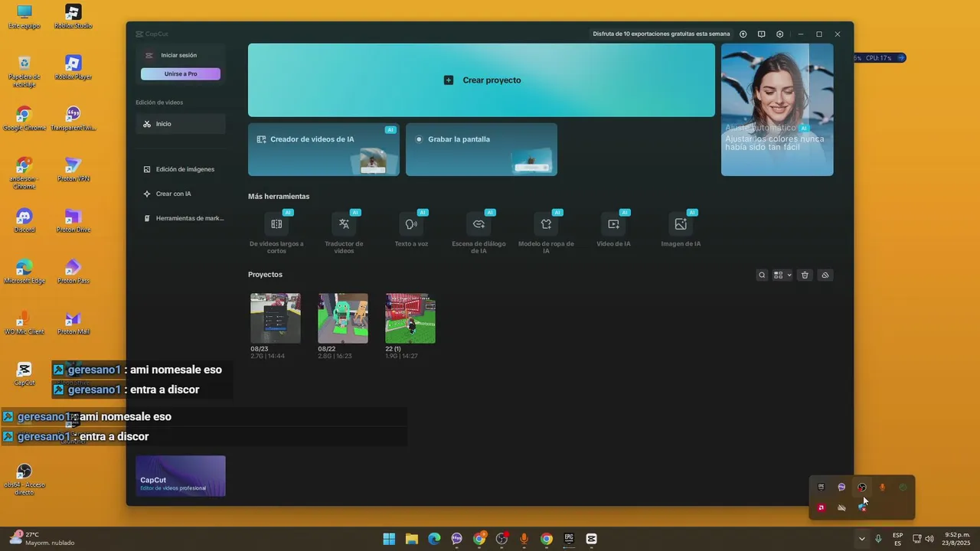980x551 pixels.
Task: Open the project view layout dropdown
Action: (x=782, y=275)
